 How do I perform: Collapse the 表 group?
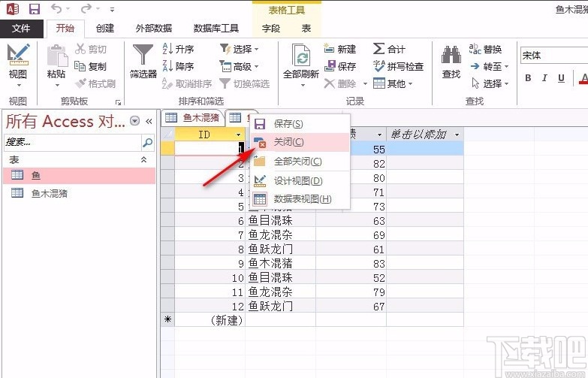pyautogui.click(x=143, y=159)
